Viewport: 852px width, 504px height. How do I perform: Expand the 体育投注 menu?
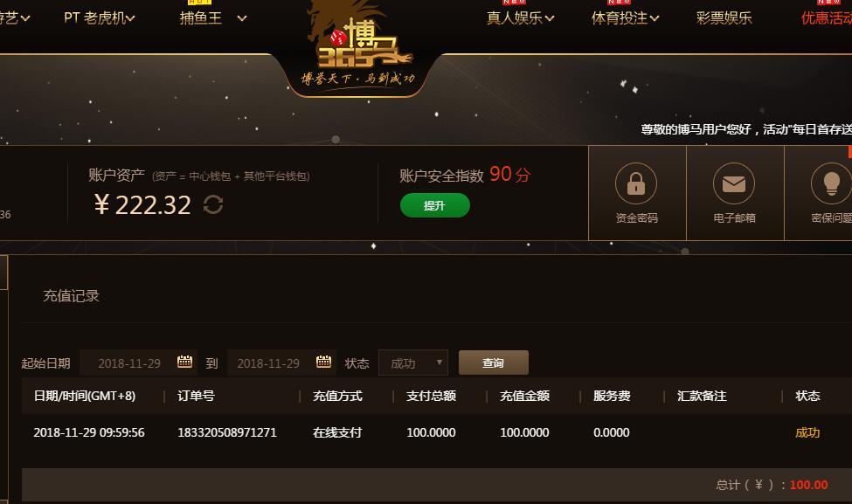click(625, 18)
